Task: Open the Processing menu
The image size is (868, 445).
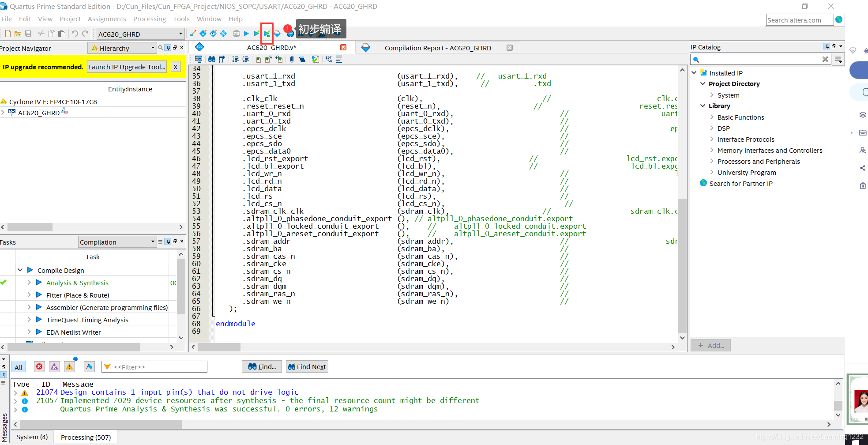Action: (150, 19)
